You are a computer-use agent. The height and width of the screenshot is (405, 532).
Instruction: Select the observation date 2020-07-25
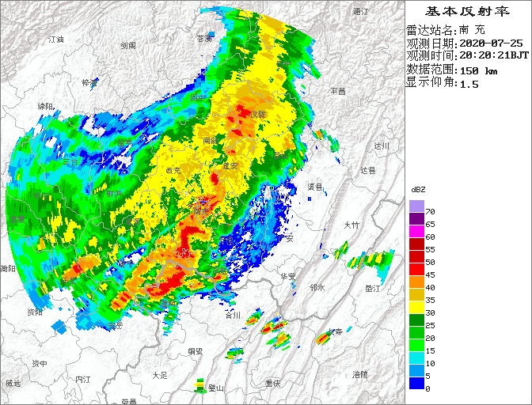point(491,43)
